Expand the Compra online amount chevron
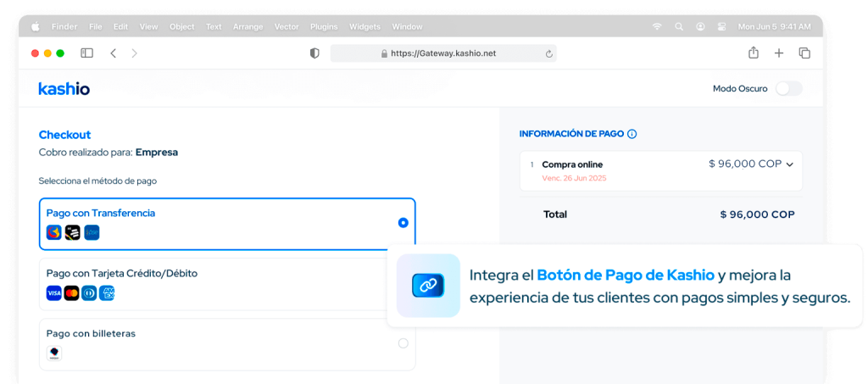The image size is (868, 384). pyautogui.click(x=790, y=164)
